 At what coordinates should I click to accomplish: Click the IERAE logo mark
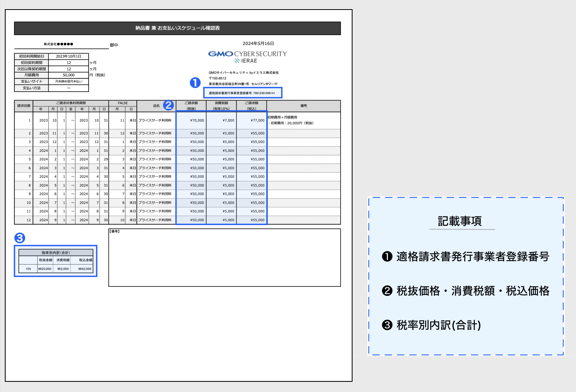(237, 61)
